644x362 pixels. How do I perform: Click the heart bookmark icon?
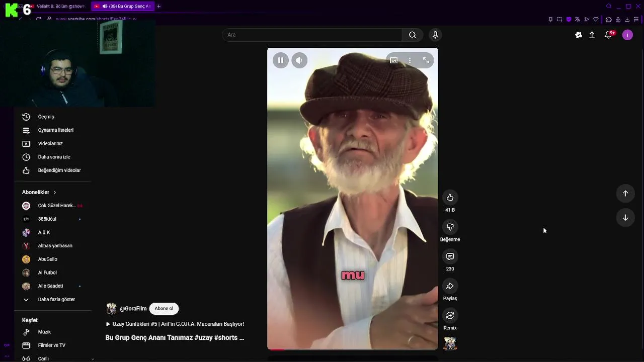point(596,20)
